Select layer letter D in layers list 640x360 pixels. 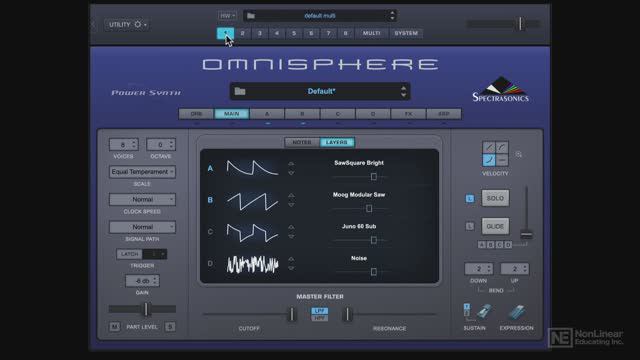point(210,264)
